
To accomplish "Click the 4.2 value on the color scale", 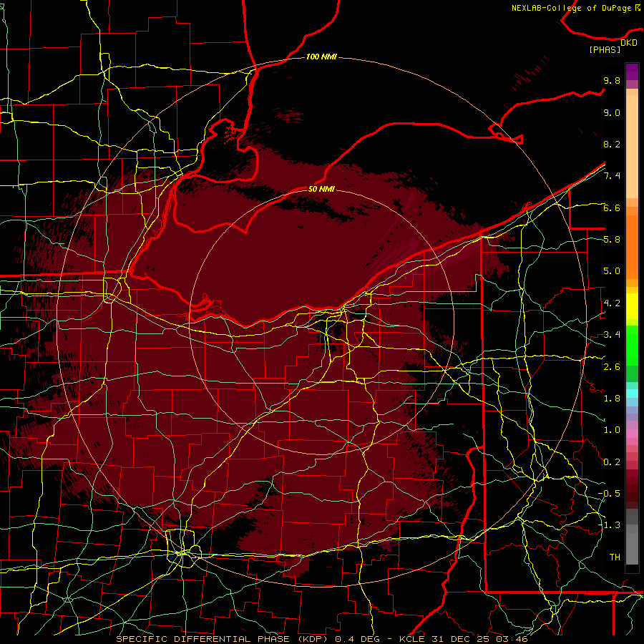I will (612, 303).
